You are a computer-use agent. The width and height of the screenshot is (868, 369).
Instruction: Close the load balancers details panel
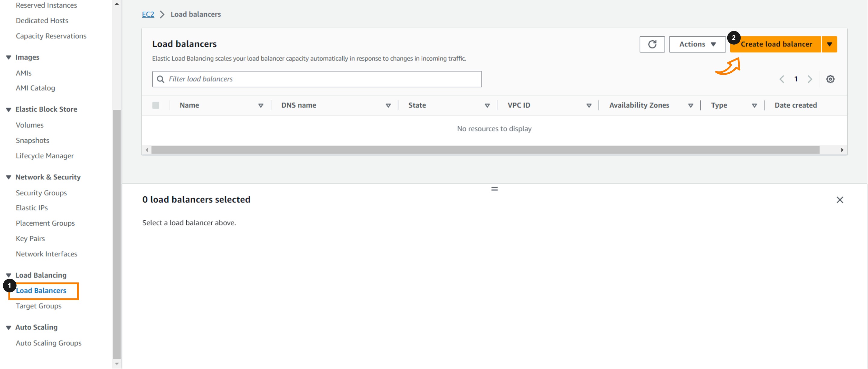(839, 200)
